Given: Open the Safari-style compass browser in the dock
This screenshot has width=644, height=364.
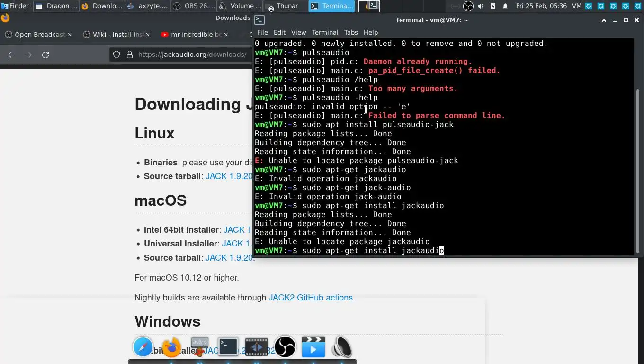Looking at the screenshot, I should 143,347.
